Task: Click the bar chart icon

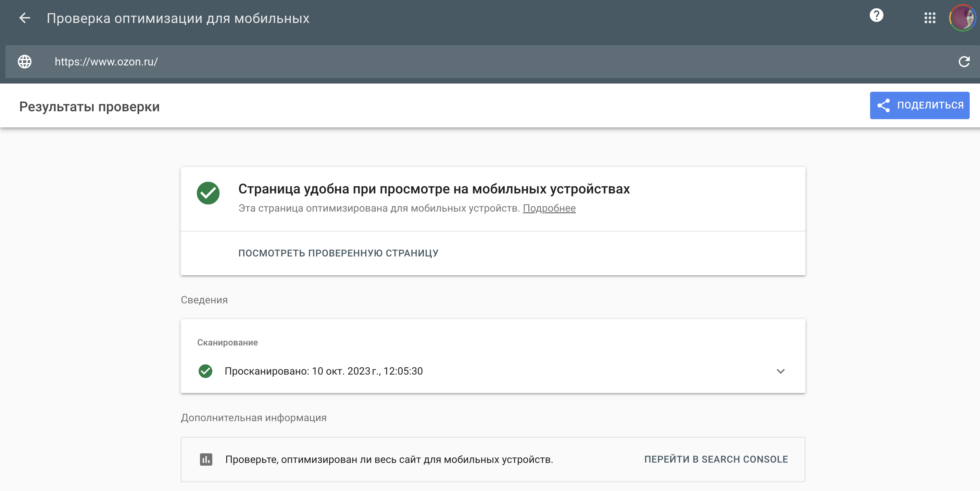Action: [x=206, y=459]
